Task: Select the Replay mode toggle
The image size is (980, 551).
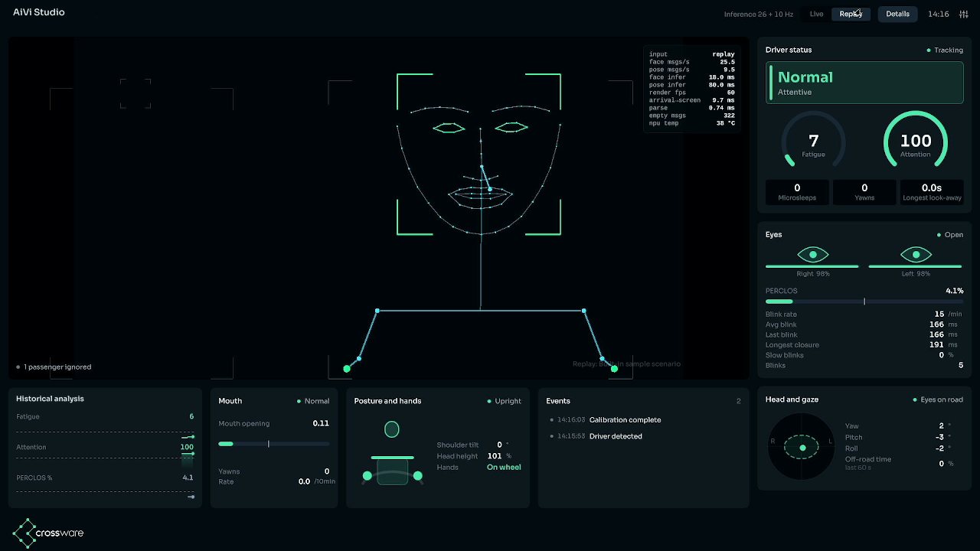Action: [x=851, y=14]
